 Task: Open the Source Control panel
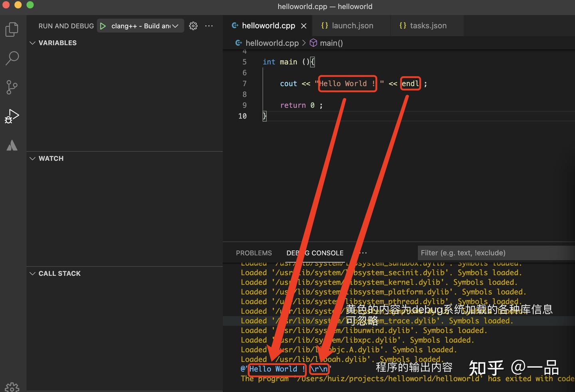pyautogui.click(x=12, y=87)
